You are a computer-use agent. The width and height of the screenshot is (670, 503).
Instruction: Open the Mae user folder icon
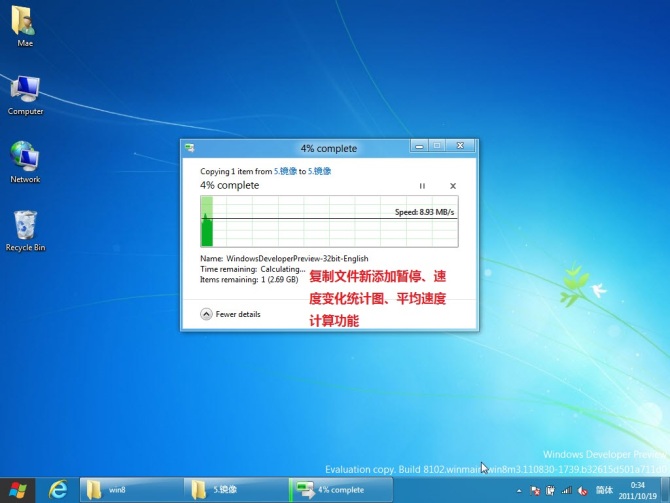click(x=24, y=26)
